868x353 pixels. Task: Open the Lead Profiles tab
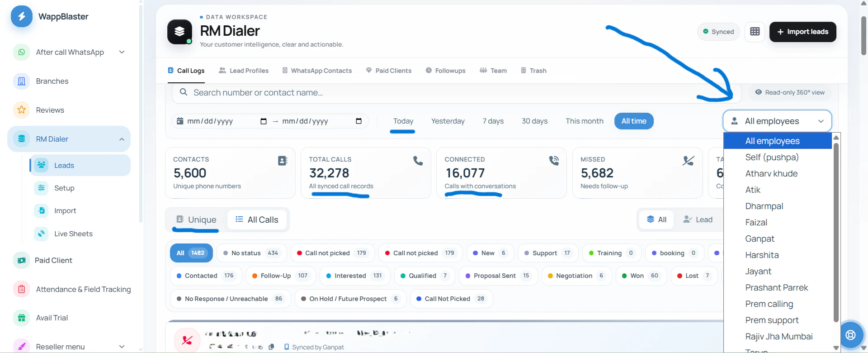244,71
